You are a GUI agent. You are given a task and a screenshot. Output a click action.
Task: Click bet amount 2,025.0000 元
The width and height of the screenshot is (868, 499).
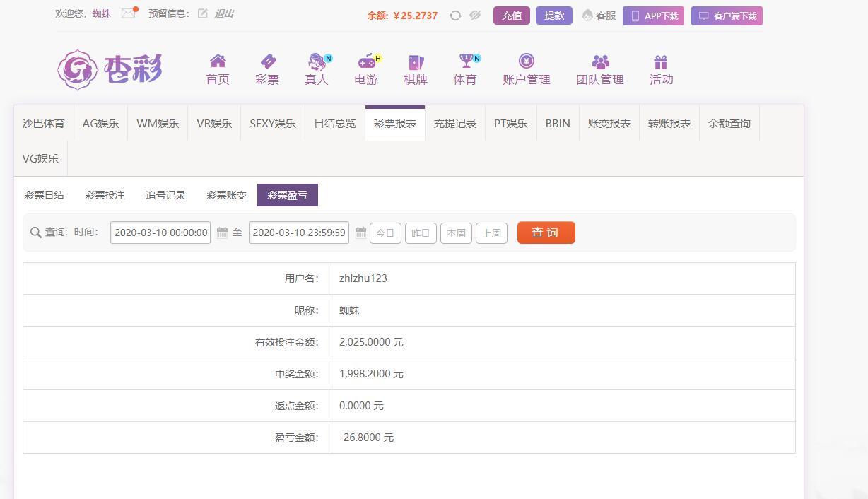[x=371, y=342]
